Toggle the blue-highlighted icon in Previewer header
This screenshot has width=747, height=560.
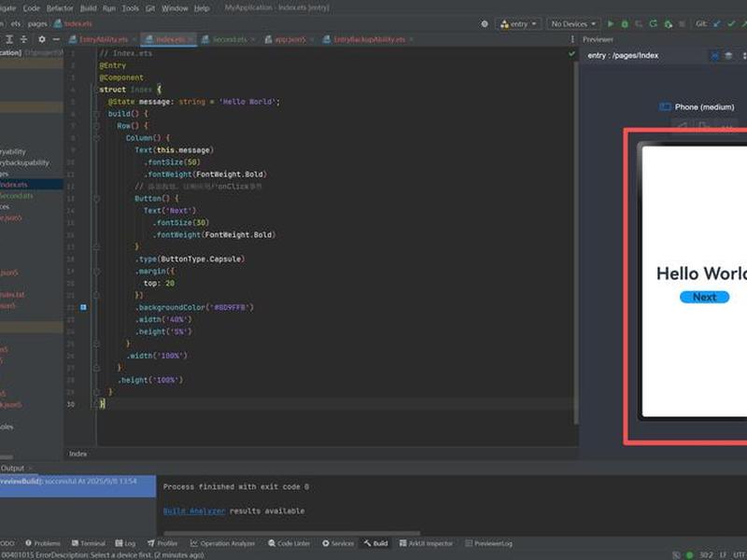pos(715,56)
